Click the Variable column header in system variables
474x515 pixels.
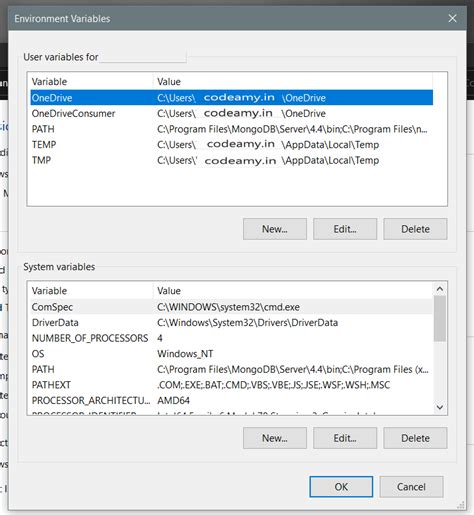coord(91,291)
